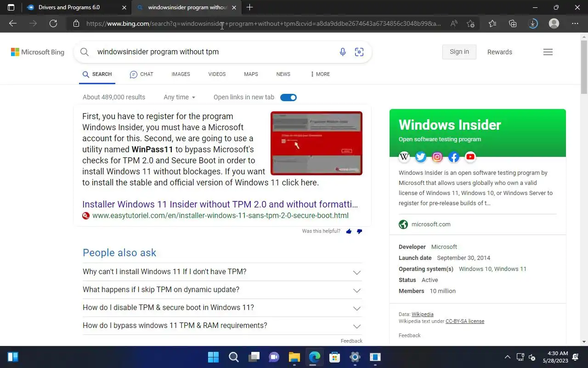Screen dimensions: 588x368
Task: Open the red tutorial thumbnail image
Action: point(317,143)
